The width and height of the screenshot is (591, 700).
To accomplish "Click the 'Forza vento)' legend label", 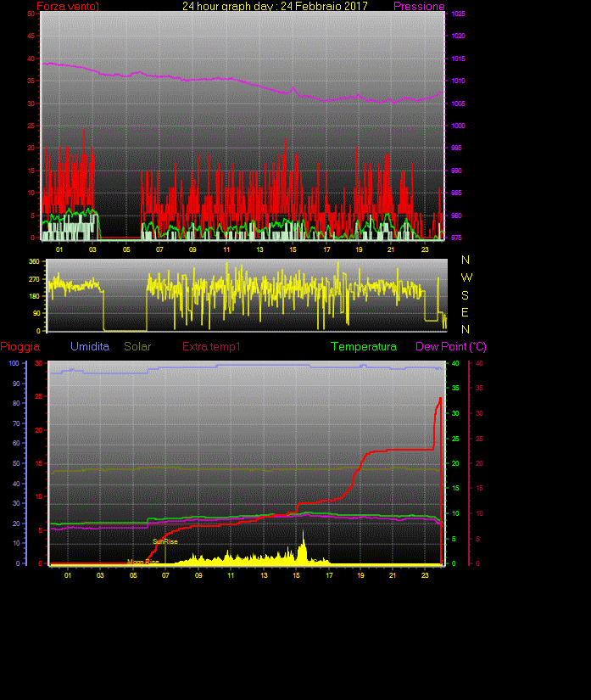I will 68,6.
